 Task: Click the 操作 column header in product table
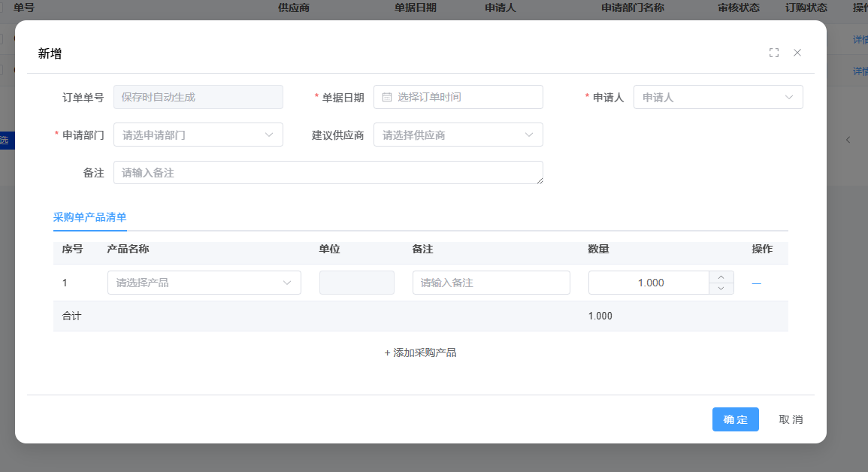(x=762, y=249)
